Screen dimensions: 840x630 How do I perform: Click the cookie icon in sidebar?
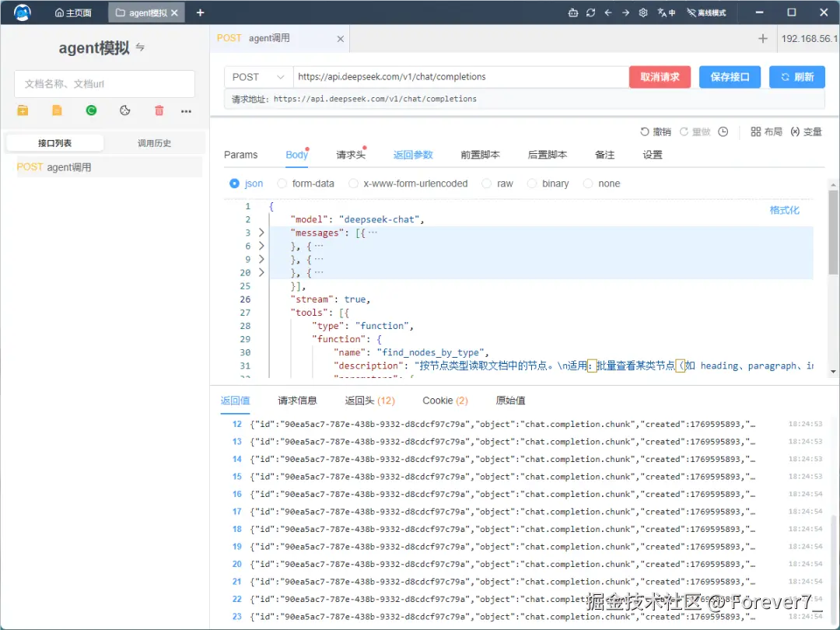coord(124,110)
